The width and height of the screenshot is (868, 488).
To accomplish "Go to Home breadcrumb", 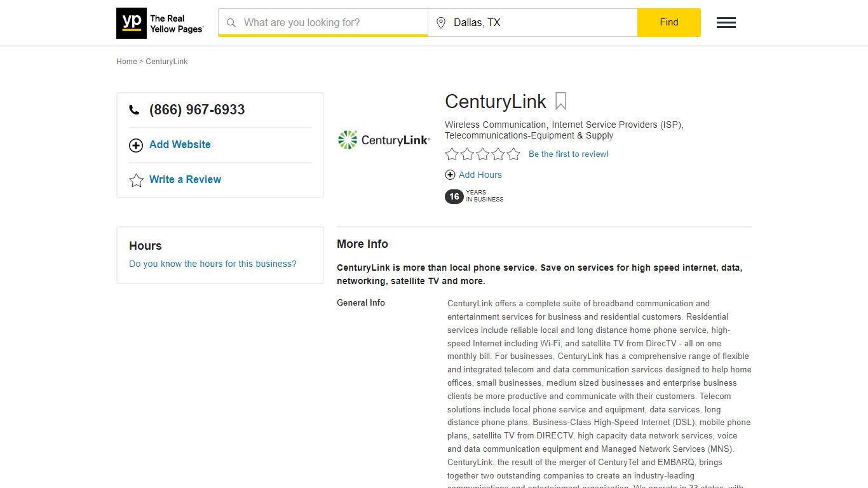I will point(126,62).
